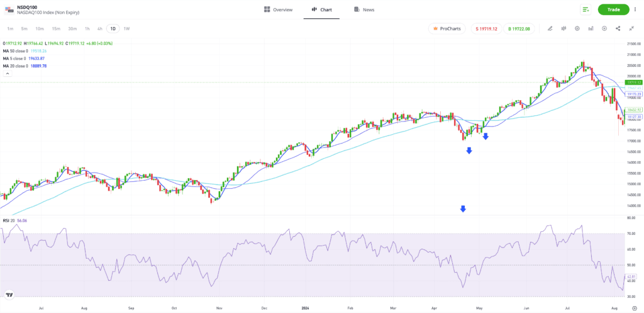Click the TradingView logo in RSI pane

coord(9,295)
